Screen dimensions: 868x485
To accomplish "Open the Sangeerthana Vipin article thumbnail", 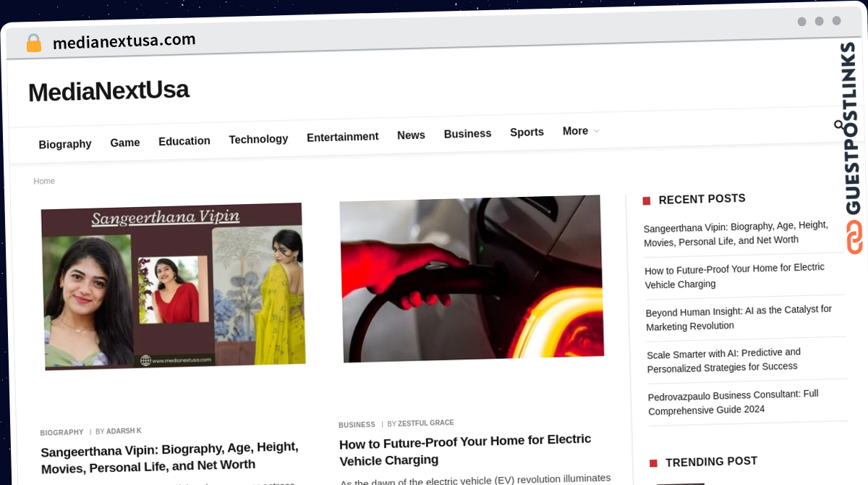I will (174, 287).
